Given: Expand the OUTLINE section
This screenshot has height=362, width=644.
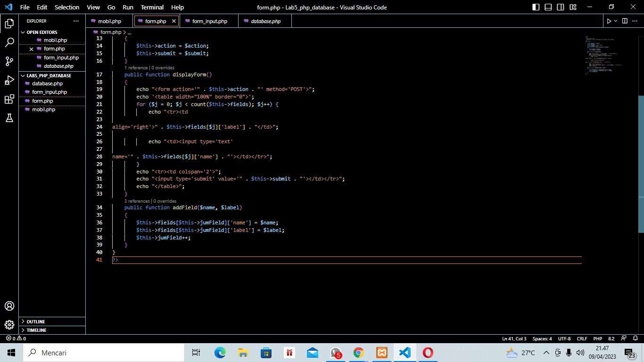Looking at the screenshot, I should click(35, 321).
